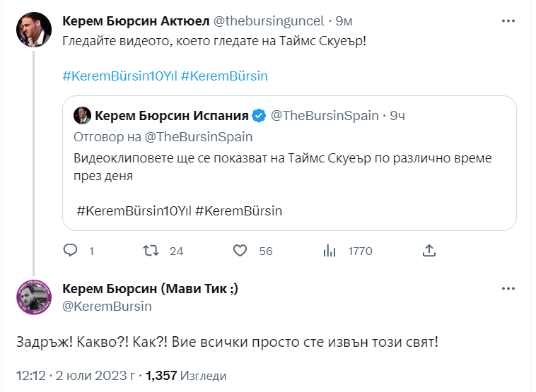
Task: Open the profile avatar of Керем Бюрсин Актюел
Action: (x=33, y=29)
